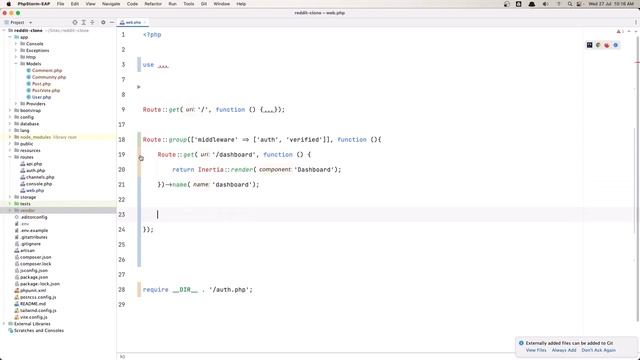Open the Git menu
This screenshot has width=640, height=360.
(204, 4)
